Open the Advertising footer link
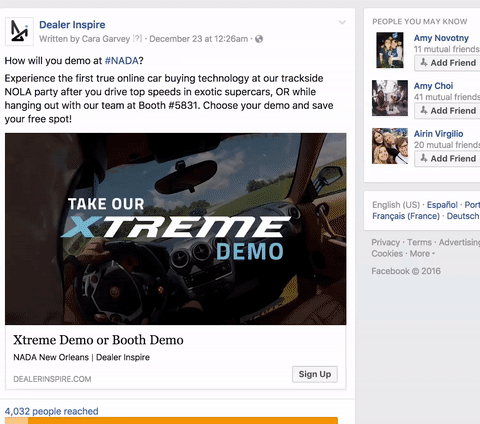The height and width of the screenshot is (424, 480). coord(459,242)
